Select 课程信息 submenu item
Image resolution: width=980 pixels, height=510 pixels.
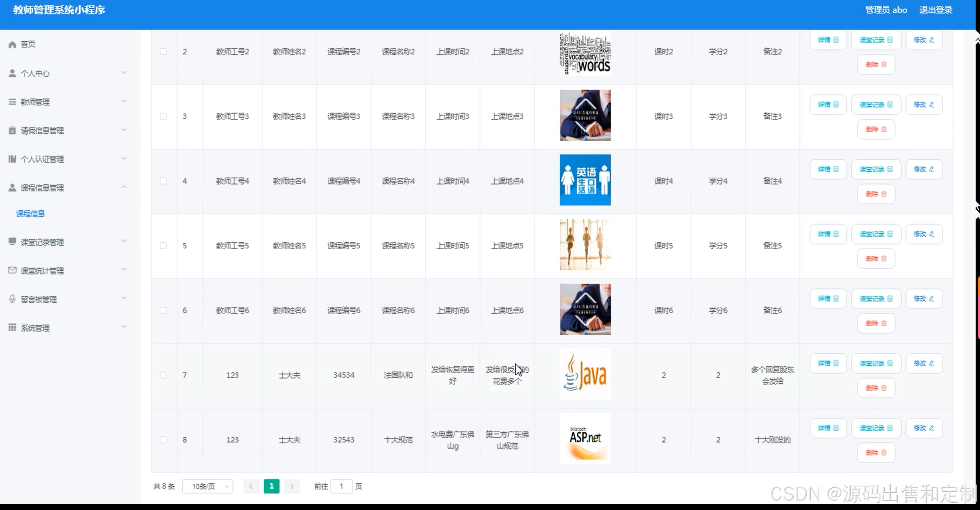31,214
